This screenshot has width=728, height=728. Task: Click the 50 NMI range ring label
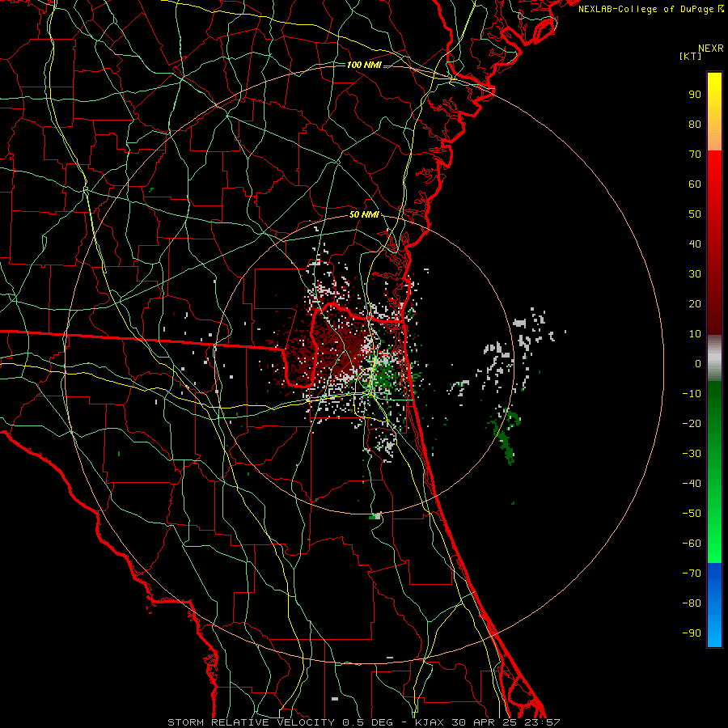click(x=364, y=214)
